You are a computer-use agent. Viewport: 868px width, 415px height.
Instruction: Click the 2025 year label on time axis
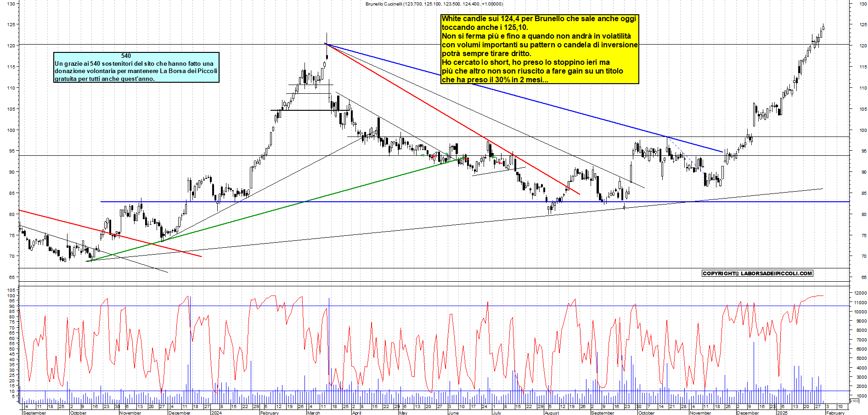click(782, 413)
